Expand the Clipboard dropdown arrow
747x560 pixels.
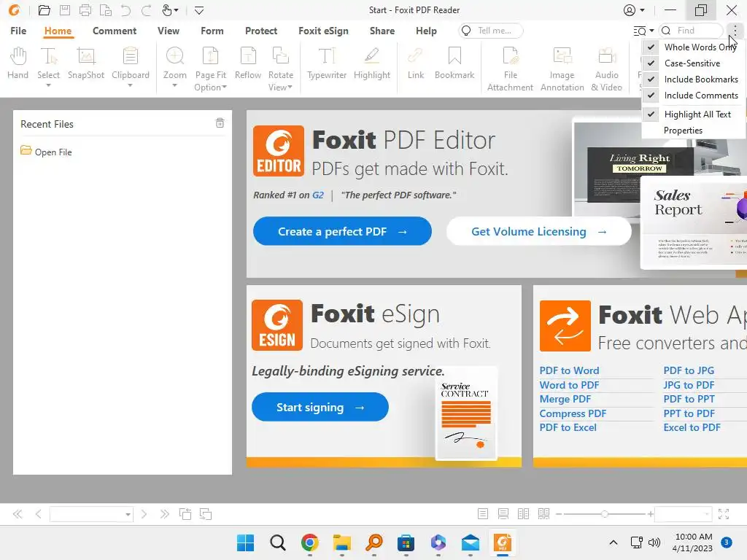pos(130,86)
